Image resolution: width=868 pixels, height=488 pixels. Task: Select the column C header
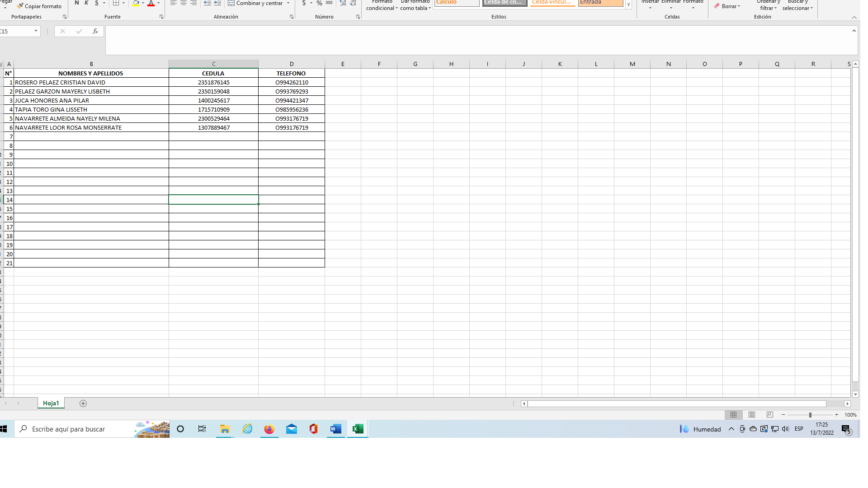(213, 64)
